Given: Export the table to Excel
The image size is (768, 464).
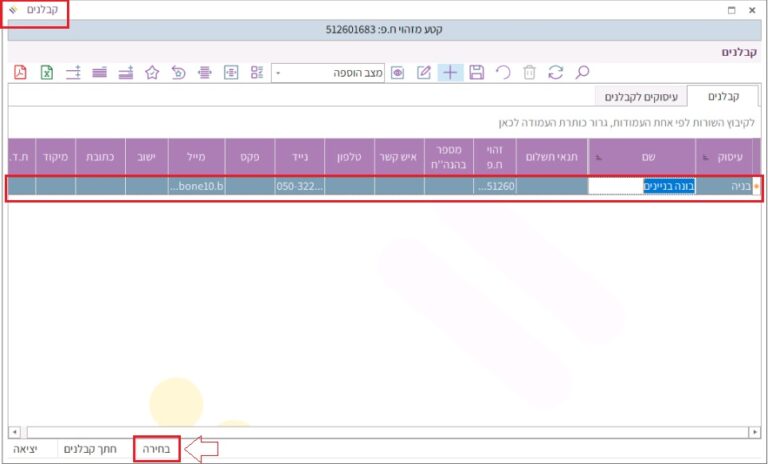Looking at the screenshot, I should 46,72.
